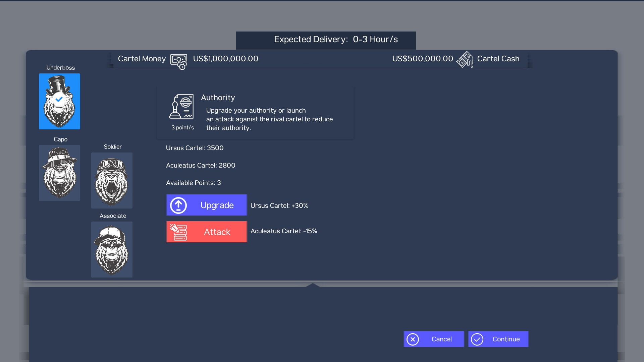Screen dimensions: 644x362
Task: Select the Underboss bear portrait
Action: pos(59,101)
